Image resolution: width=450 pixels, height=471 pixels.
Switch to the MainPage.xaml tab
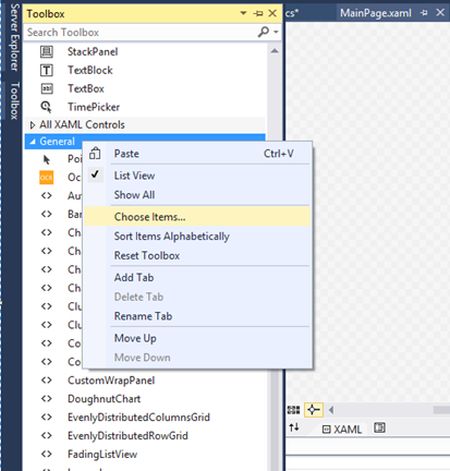click(376, 13)
